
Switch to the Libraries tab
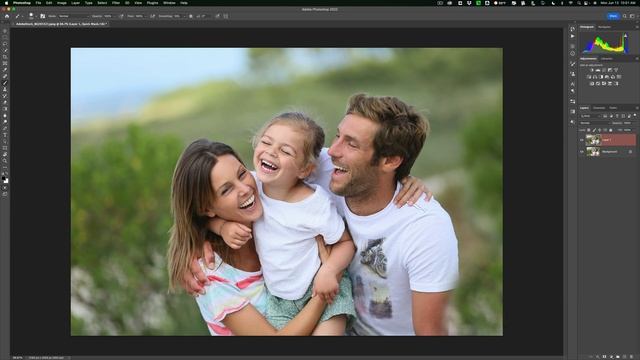coord(607,59)
